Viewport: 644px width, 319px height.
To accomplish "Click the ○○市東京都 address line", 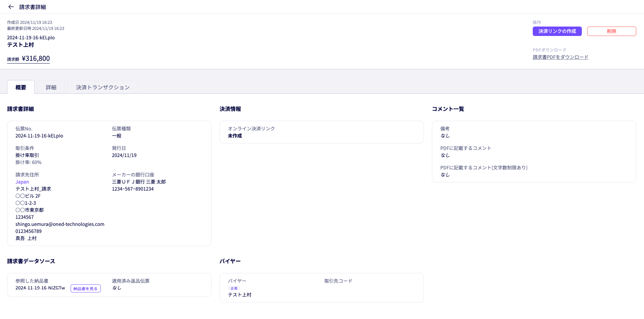I will (30, 210).
